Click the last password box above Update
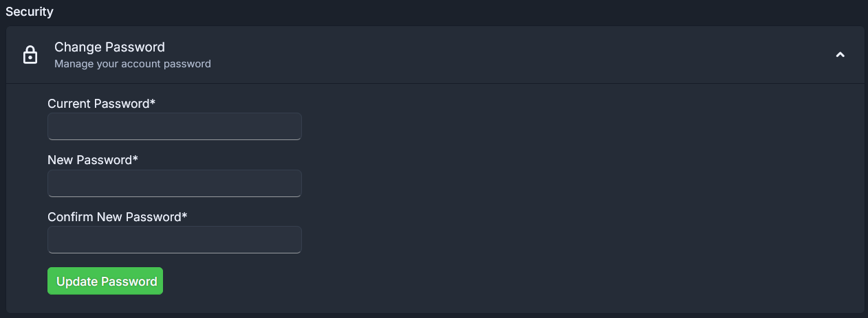The image size is (868, 318). [x=175, y=240]
